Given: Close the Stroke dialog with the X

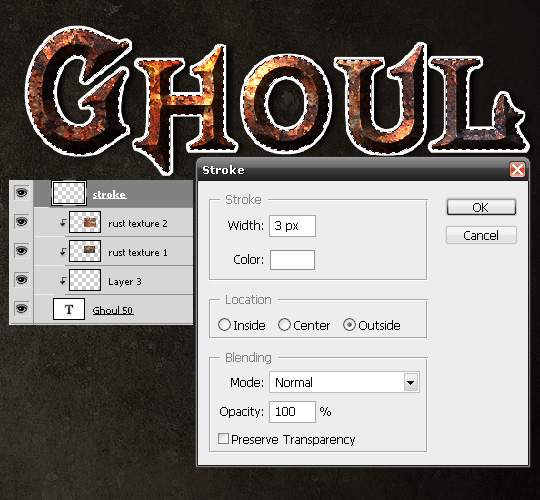Looking at the screenshot, I should (x=517, y=170).
